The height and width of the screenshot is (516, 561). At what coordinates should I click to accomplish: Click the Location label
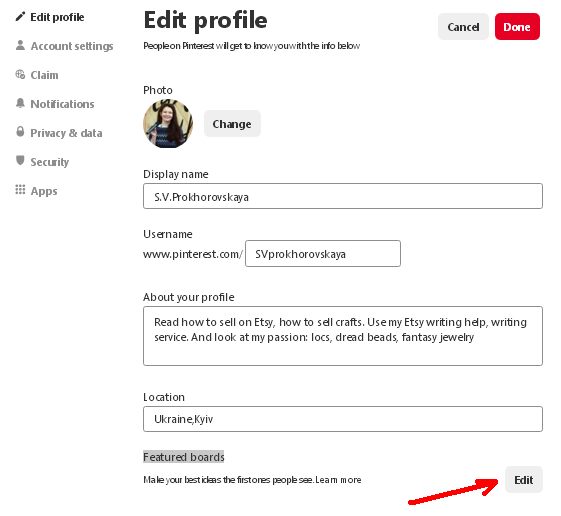(164, 397)
